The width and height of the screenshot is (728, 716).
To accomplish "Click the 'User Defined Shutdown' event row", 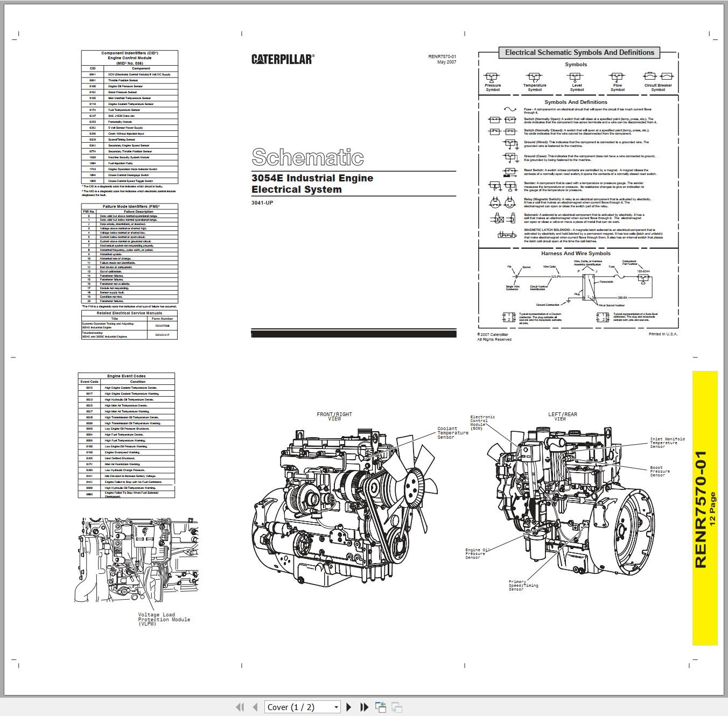I will click(126, 458).
